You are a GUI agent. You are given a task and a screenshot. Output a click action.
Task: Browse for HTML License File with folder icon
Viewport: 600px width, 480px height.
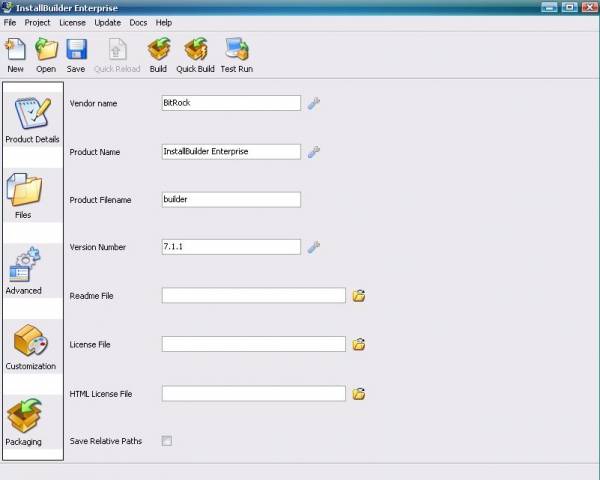(x=359, y=393)
